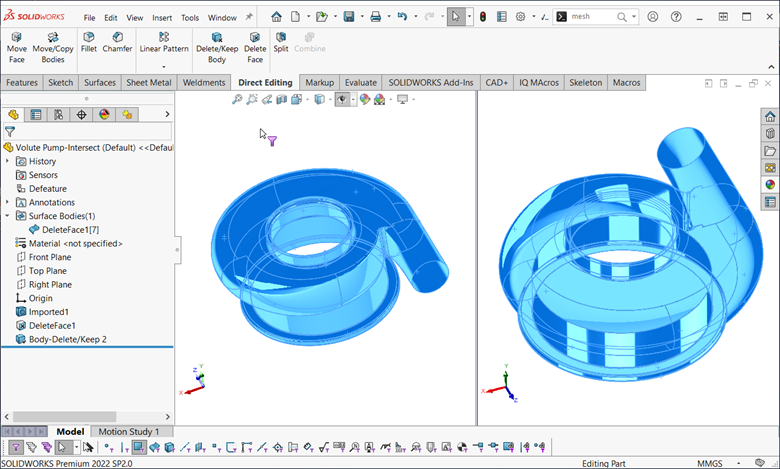Activate the Fillet tool
Screen dimensions: 780x469
[x=89, y=42]
